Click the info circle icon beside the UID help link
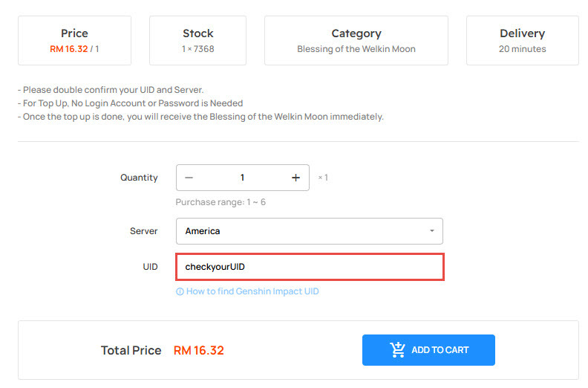Screen dimensions: 588x388 pyautogui.click(x=180, y=291)
